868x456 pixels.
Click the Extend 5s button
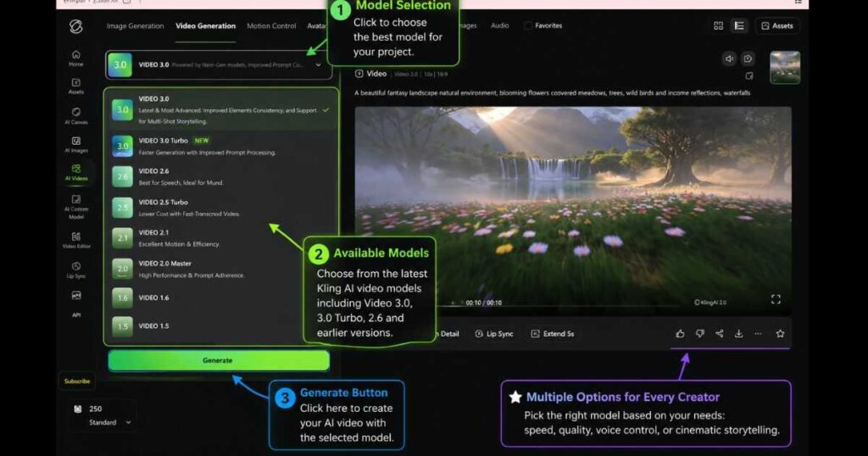[553, 334]
